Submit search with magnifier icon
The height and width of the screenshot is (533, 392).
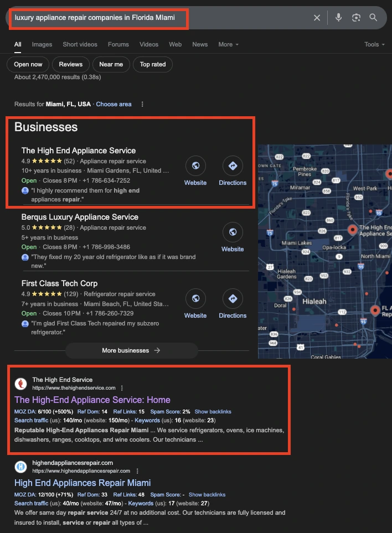pyautogui.click(x=373, y=17)
